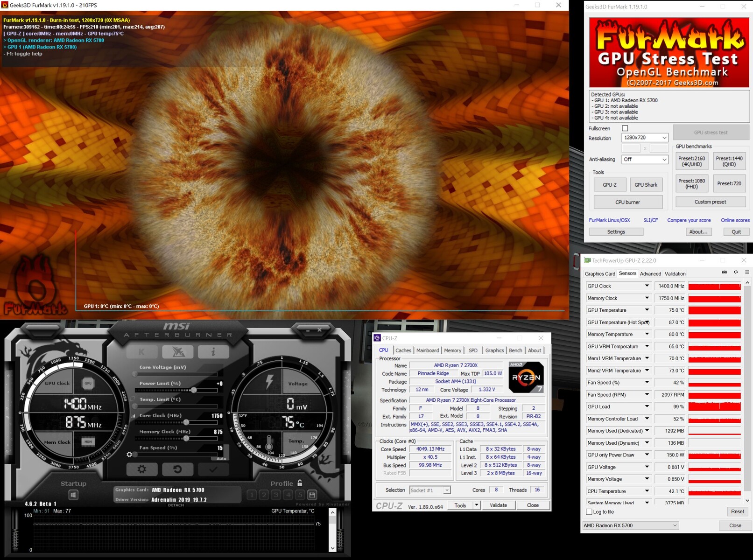753x560 pixels.
Task: Click the FurMark flame logo banner
Action: [x=669, y=52]
